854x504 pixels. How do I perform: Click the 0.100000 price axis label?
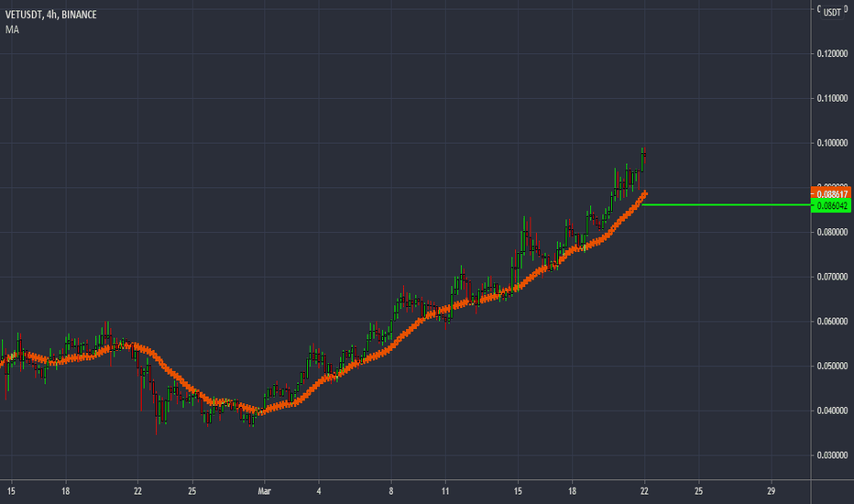click(832, 143)
